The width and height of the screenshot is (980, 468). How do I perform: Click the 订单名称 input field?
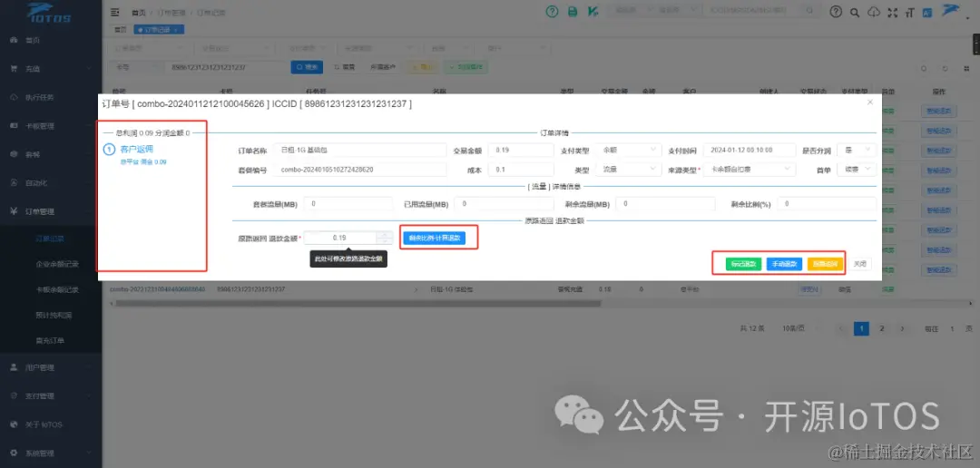coord(360,150)
